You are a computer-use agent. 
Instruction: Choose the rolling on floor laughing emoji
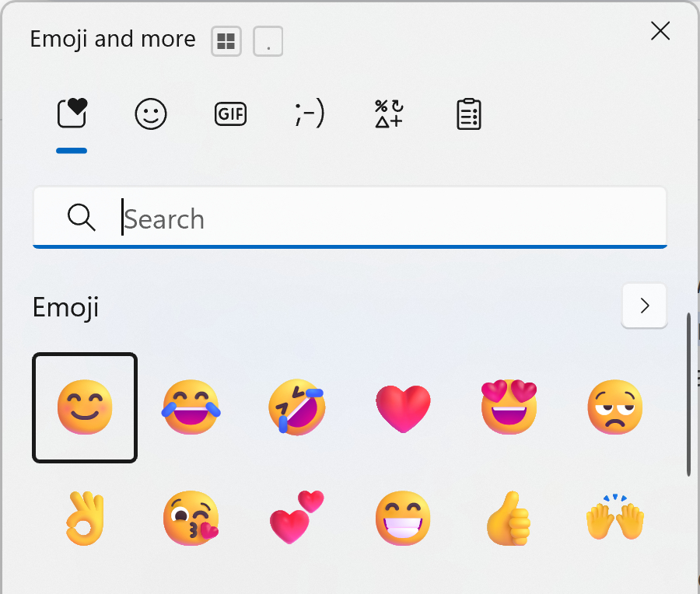(x=297, y=407)
